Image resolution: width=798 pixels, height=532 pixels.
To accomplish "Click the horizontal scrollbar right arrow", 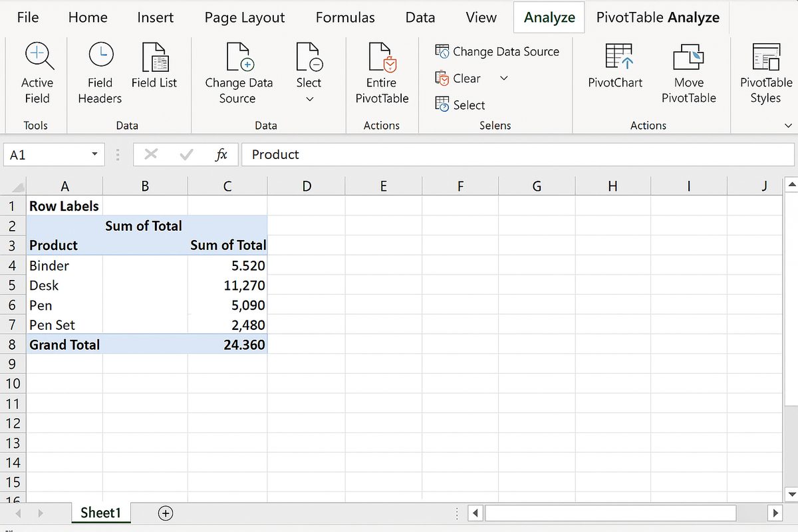I will click(x=775, y=513).
